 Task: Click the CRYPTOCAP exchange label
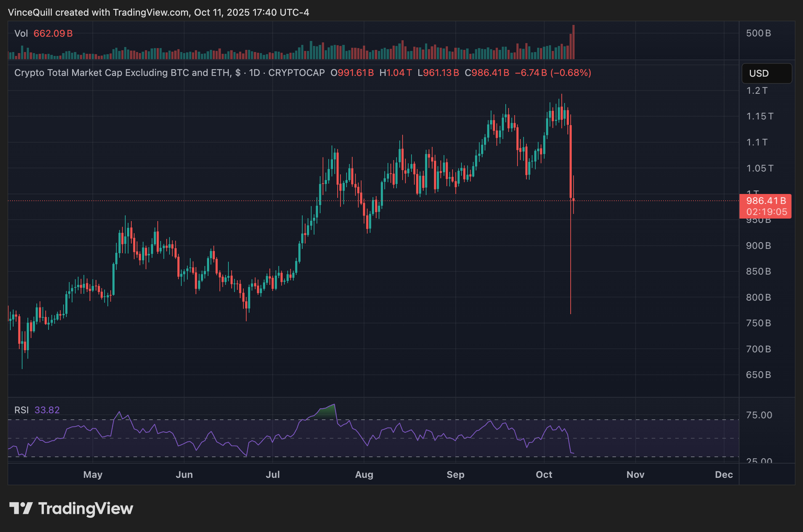click(297, 73)
